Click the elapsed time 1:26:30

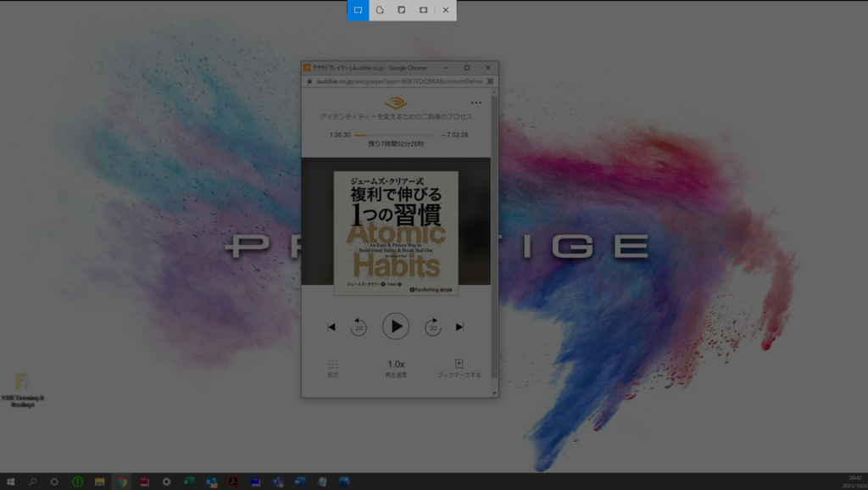point(340,135)
